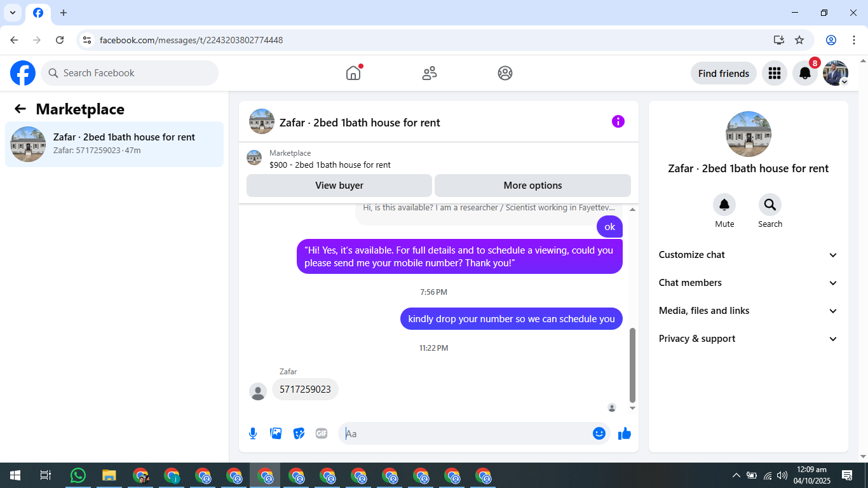This screenshot has height=488, width=868.
Task: Click Zafar's avatar beside the phone number message
Action: [x=258, y=391]
